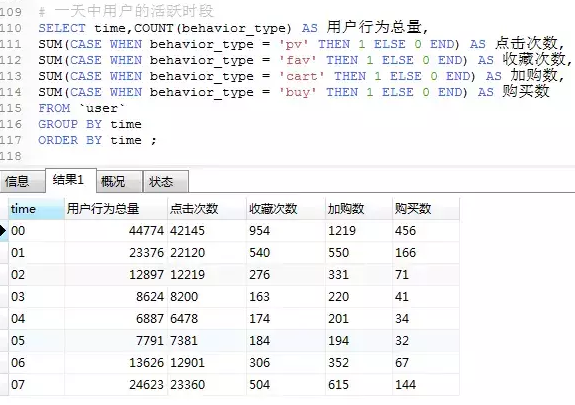Select the 结果1 tab

click(71, 180)
